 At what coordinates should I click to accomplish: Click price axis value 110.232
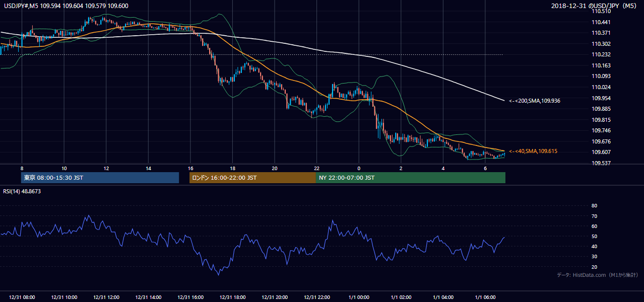(x=601, y=54)
